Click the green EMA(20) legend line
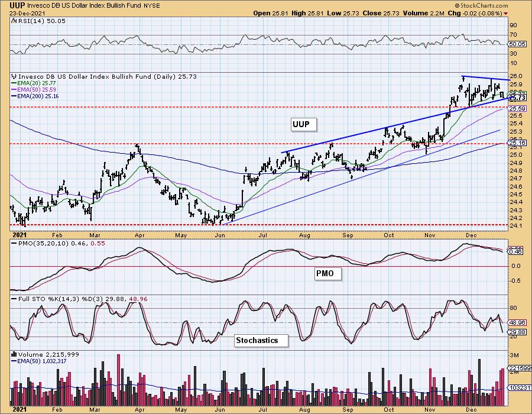This screenshot has height=414, width=532. click(x=14, y=83)
